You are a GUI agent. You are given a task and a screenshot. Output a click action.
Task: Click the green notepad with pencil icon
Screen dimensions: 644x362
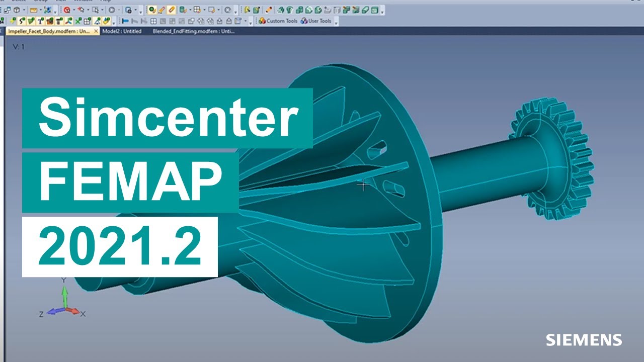coord(257,10)
